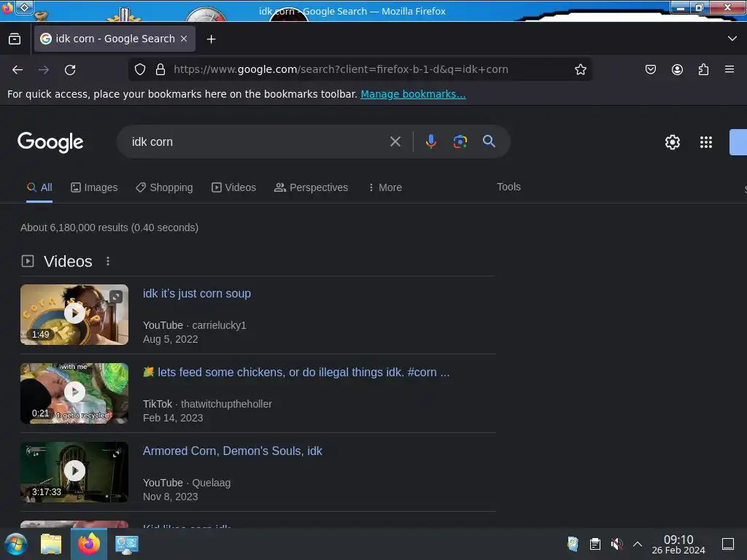747x560 pixels.
Task: Toggle the muted volume tray icon
Action: (617, 544)
